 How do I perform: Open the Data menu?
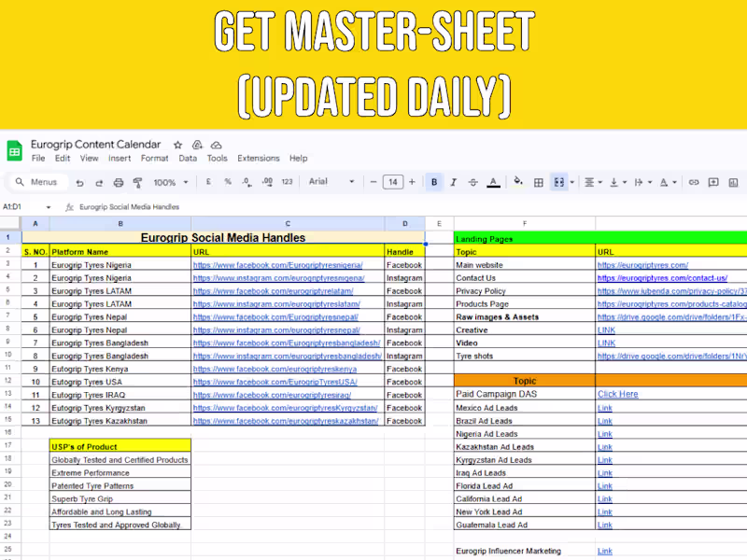tap(188, 158)
